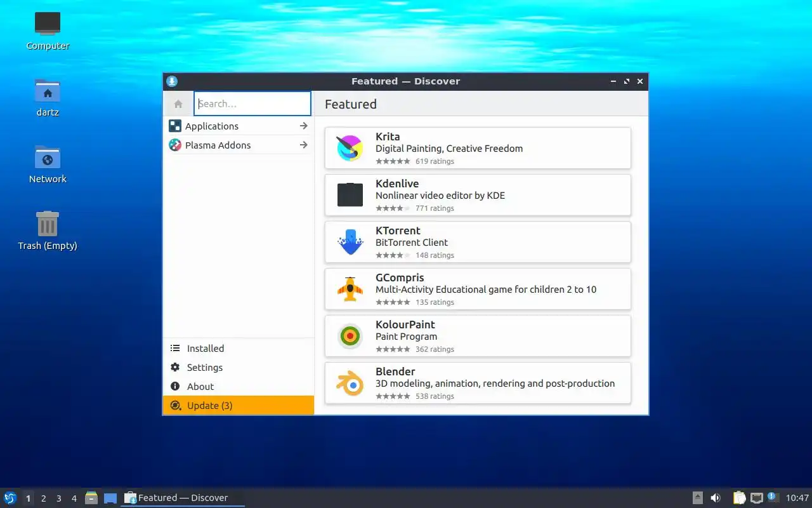
Task: Open the file manager icon in the taskbar
Action: tap(91, 498)
